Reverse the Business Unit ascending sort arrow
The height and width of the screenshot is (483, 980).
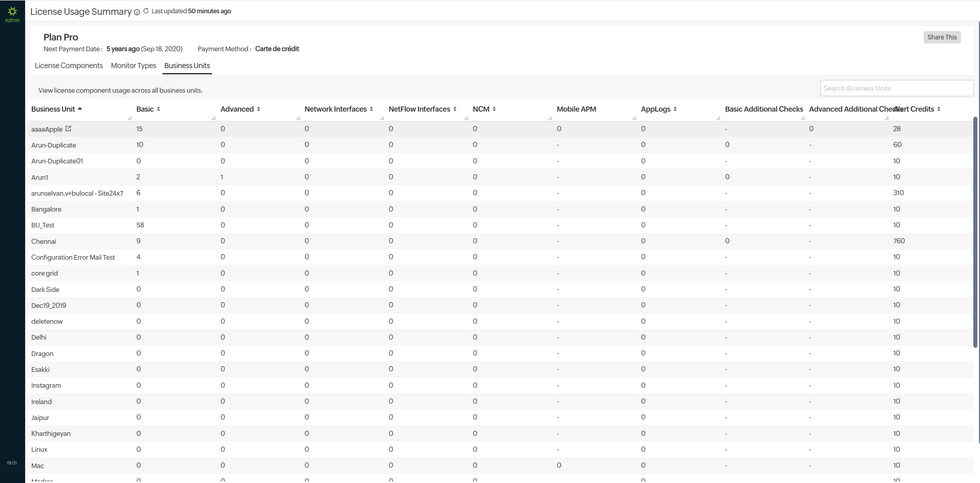80,109
